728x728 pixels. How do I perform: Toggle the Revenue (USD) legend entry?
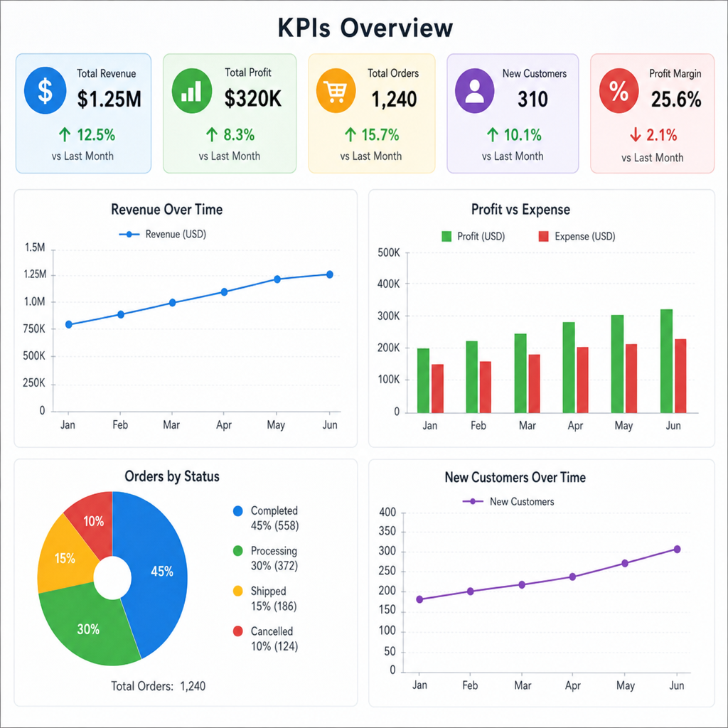coord(163,235)
